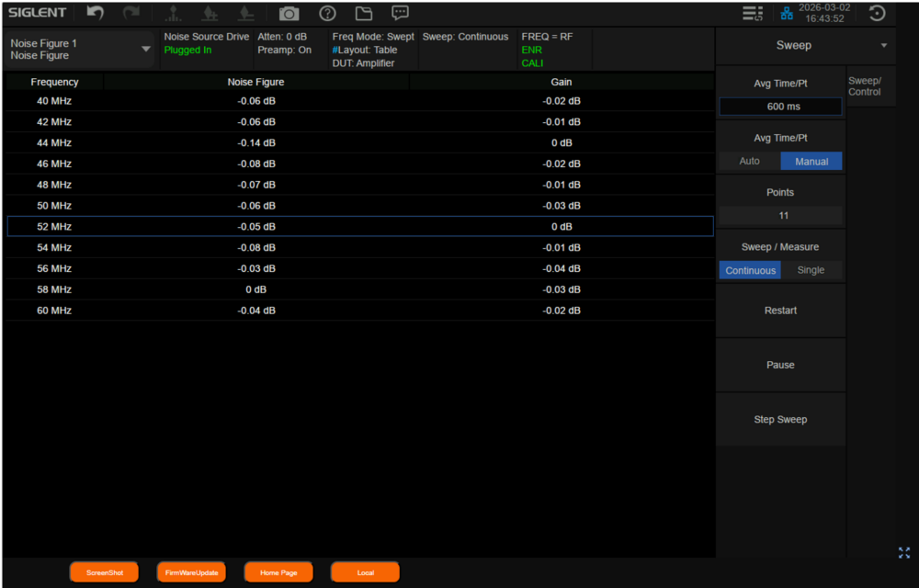The width and height of the screenshot is (919, 588).
Task: Click the 600 ms Avg Time field
Action: tap(780, 107)
